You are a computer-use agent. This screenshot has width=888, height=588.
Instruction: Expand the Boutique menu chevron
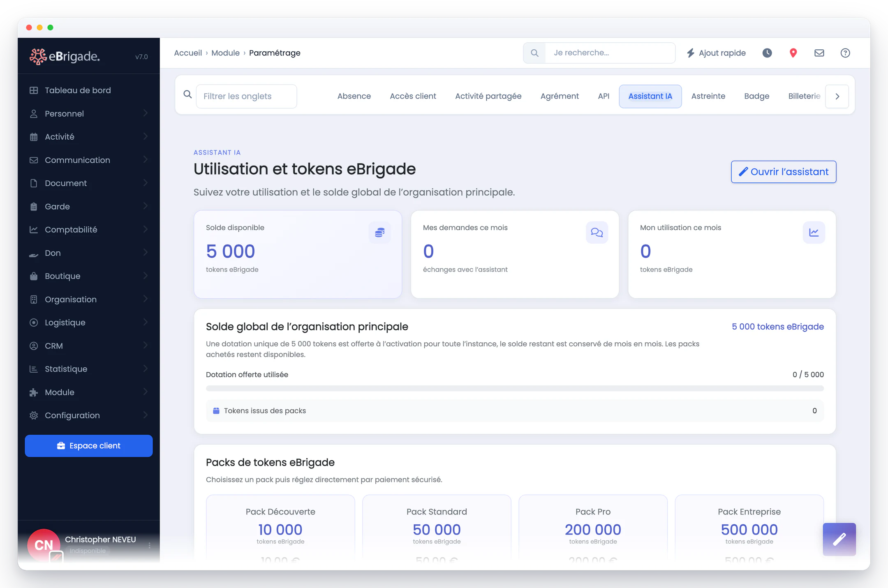pos(145,275)
